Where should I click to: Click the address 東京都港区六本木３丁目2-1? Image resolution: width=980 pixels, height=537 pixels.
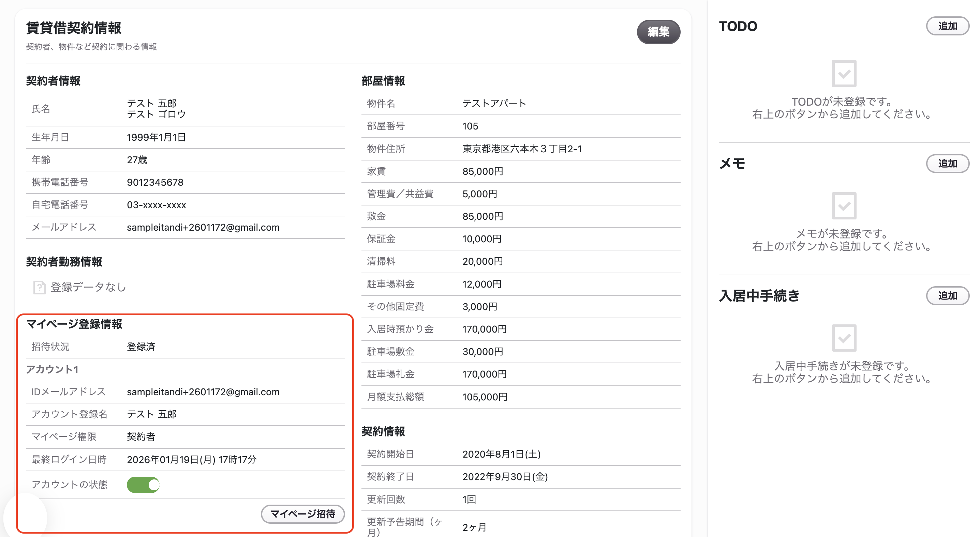pos(522,149)
